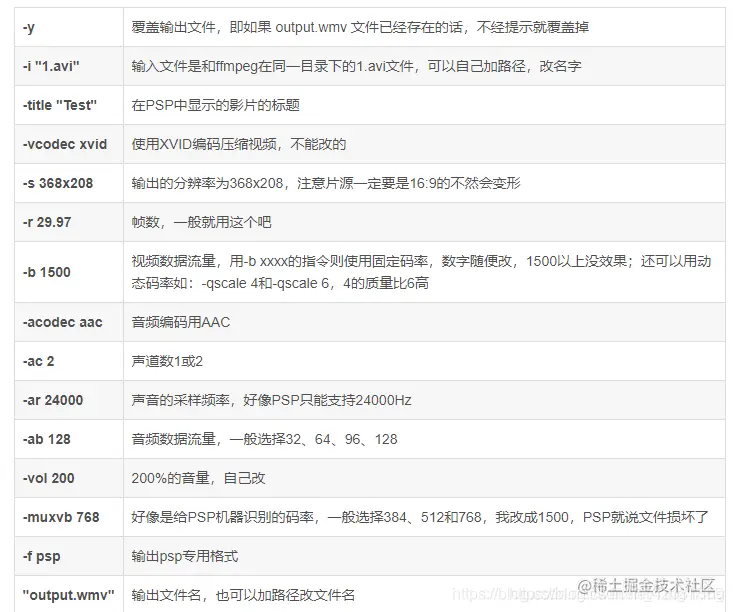The height and width of the screenshot is (612, 733).
Task: Click the '-acodec aac' parameter cell
Action: pyautogui.click(x=69, y=322)
